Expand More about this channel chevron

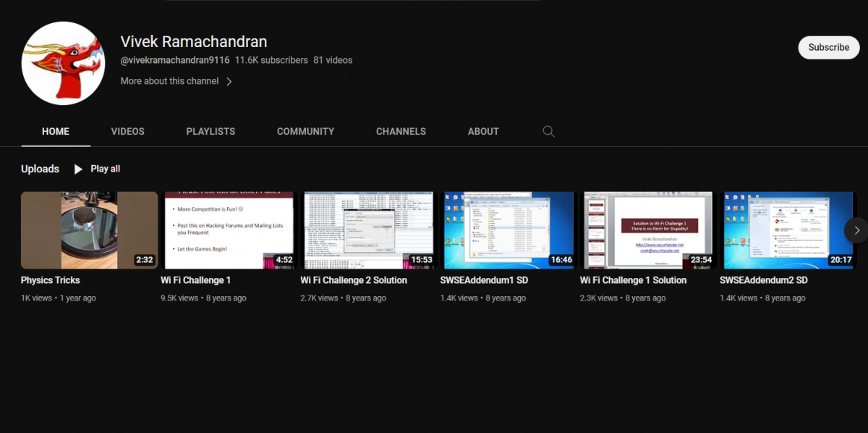[229, 82]
